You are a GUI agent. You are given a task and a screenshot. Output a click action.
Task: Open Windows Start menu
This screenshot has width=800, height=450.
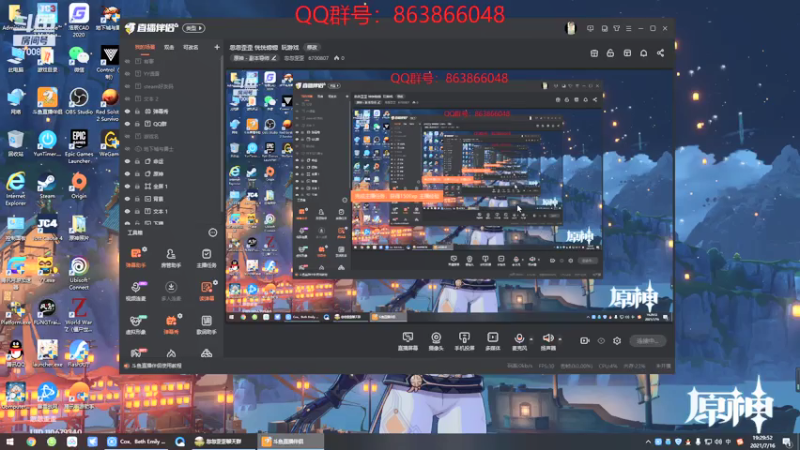9,442
